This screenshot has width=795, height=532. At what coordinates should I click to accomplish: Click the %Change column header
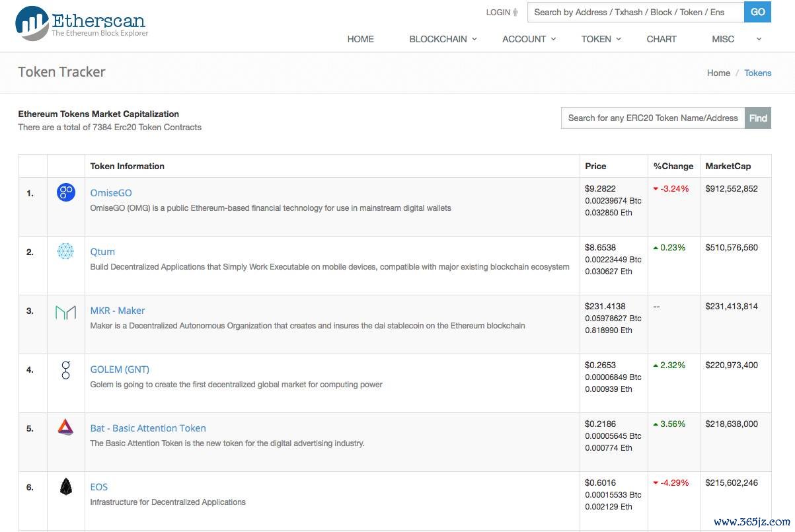tap(673, 166)
